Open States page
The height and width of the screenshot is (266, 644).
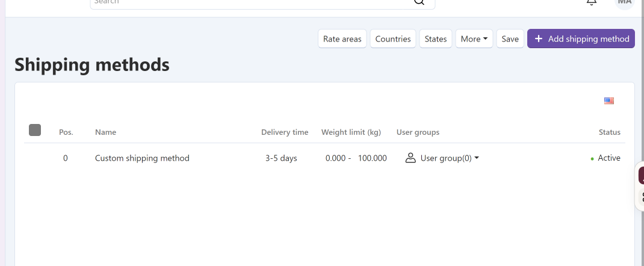click(435, 39)
